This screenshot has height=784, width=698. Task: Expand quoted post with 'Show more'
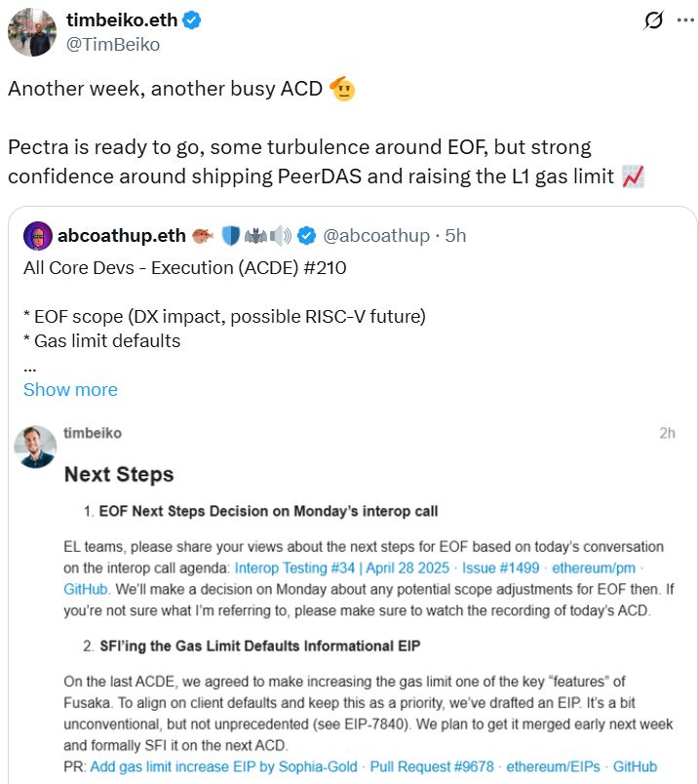(x=70, y=389)
